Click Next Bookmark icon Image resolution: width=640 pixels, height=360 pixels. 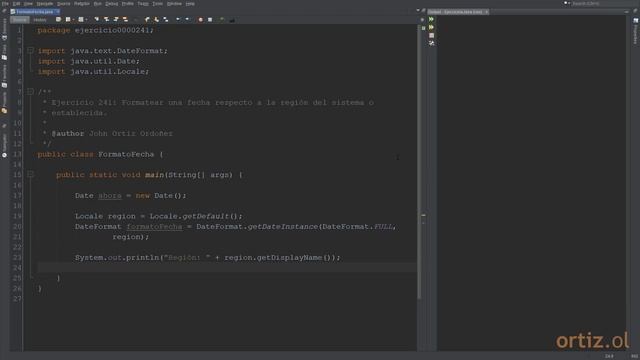point(156,19)
